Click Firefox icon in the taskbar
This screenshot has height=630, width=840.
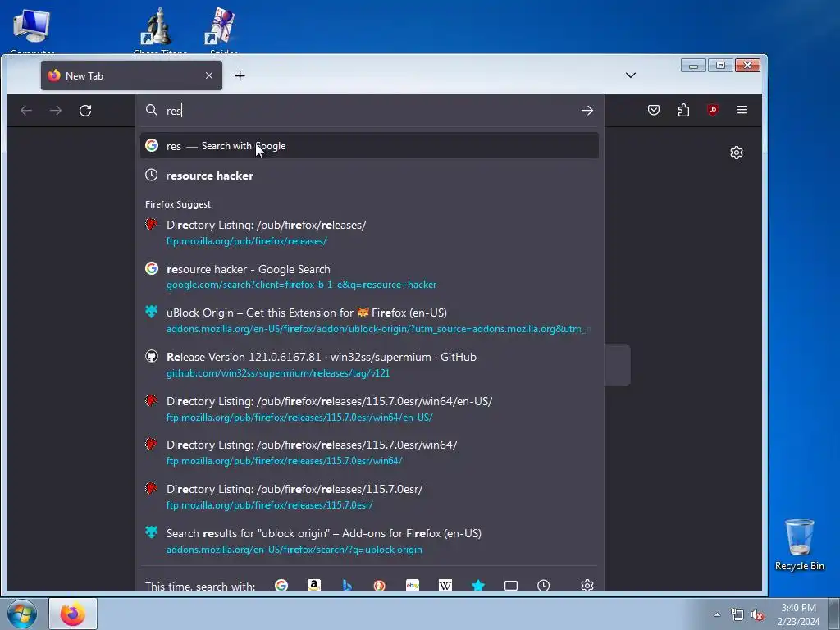73,614
